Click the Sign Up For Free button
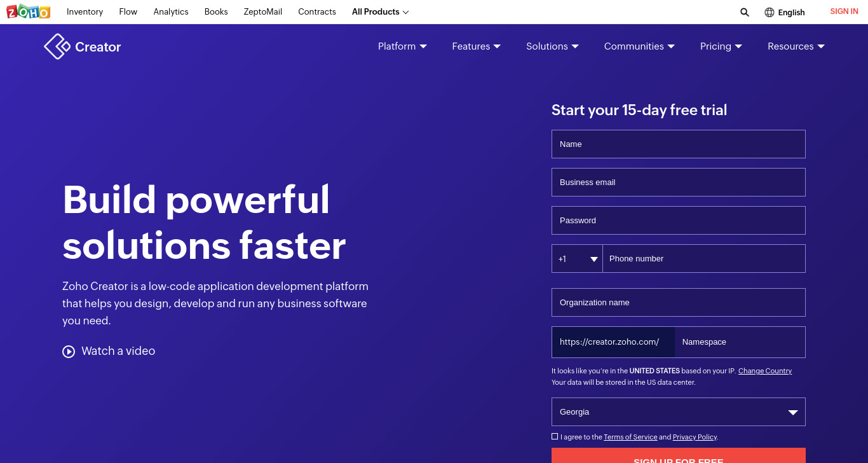 pyautogui.click(x=679, y=455)
